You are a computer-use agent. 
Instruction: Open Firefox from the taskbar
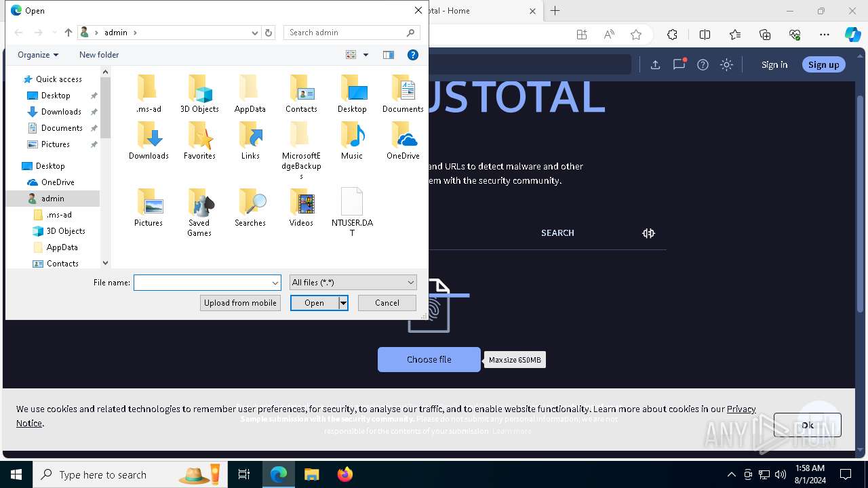tap(344, 474)
